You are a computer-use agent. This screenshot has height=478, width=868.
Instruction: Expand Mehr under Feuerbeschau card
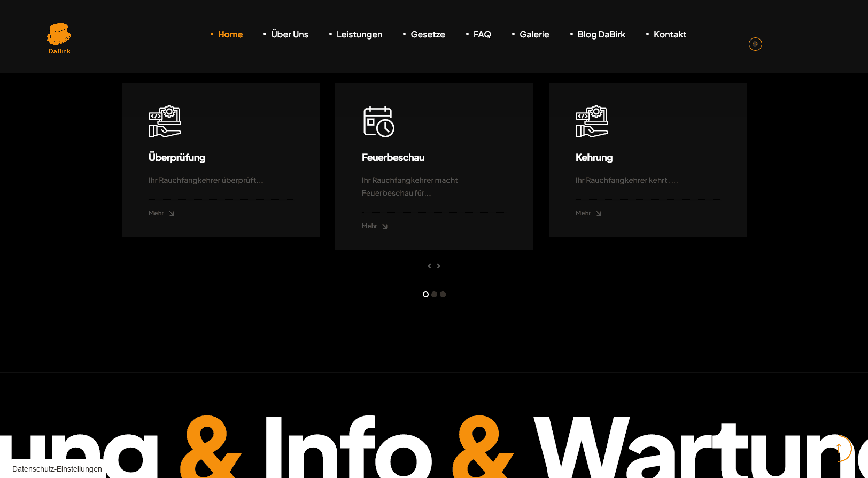pos(375,226)
